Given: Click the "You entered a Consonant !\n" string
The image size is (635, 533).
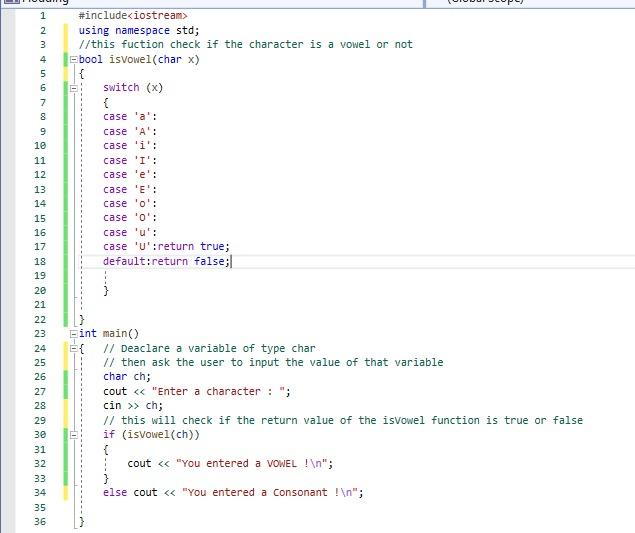Looking at the screenshot, I should point(270,492).
